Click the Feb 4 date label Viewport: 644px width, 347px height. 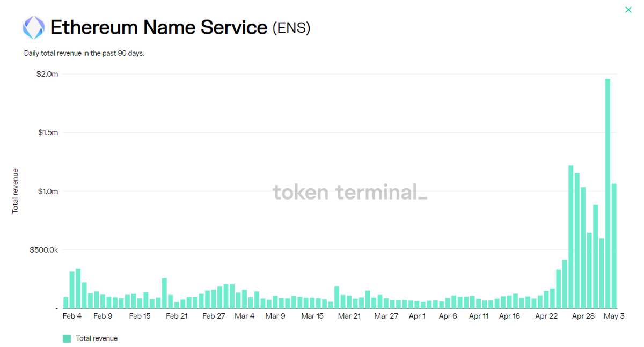(72, 316)
